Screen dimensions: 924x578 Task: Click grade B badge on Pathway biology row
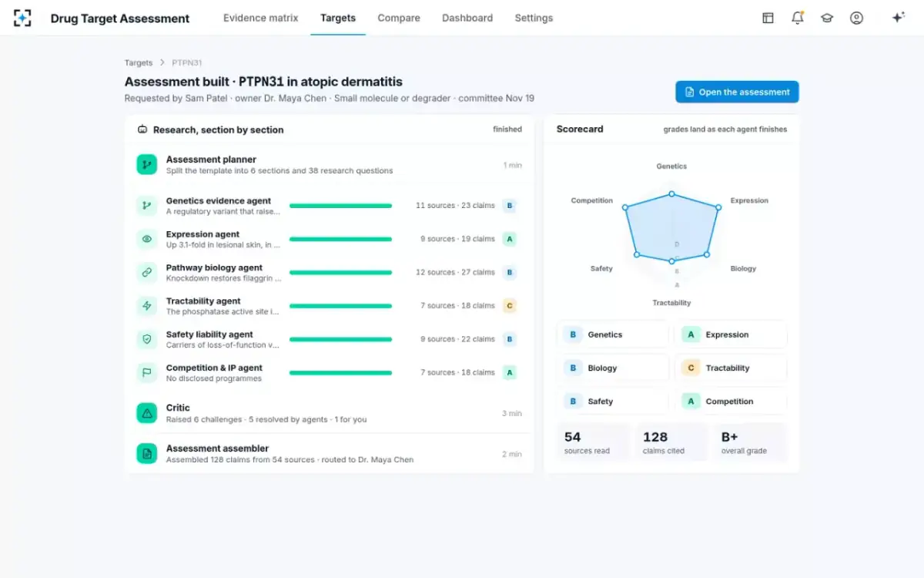point(509,272)
